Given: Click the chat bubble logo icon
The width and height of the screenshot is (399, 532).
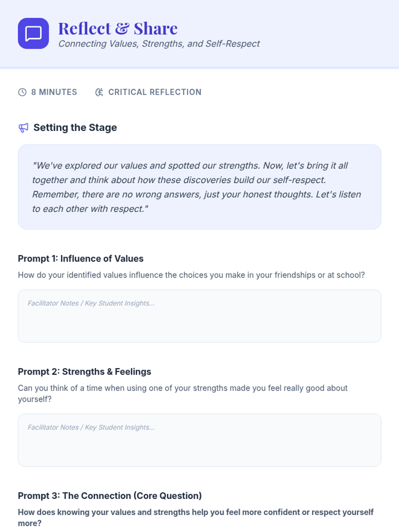Looking at the screenshot, I should 33,33.
